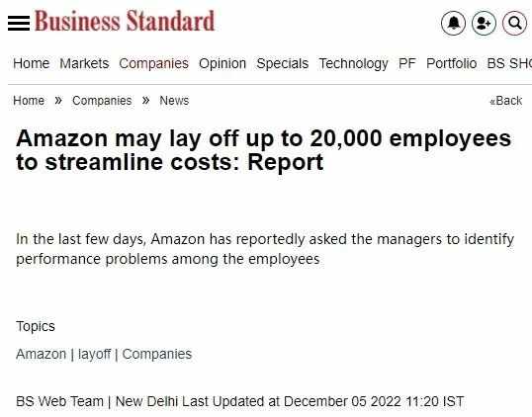Screen dimensions: 532x417
Task: Go back using the «Back link
Action: [x=505, y=101]
